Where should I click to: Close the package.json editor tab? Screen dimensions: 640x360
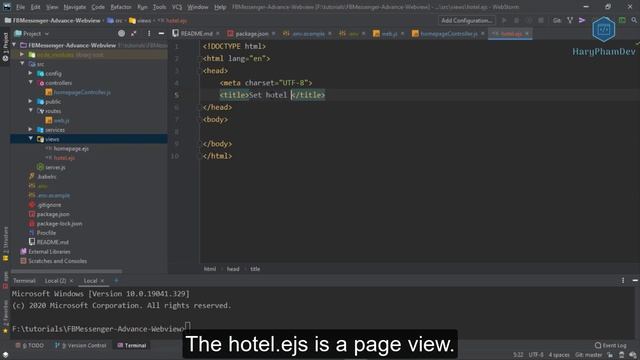point(273,33)
